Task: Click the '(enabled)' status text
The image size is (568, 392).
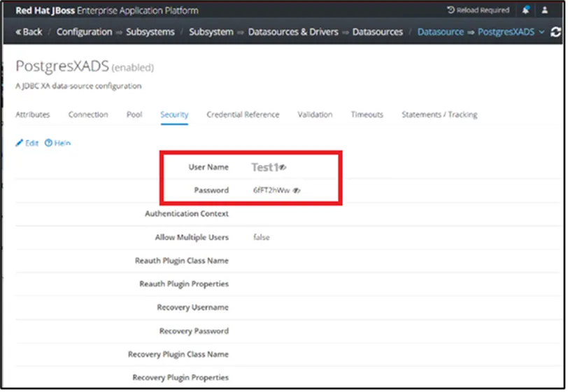Action: tap(133, 68)
